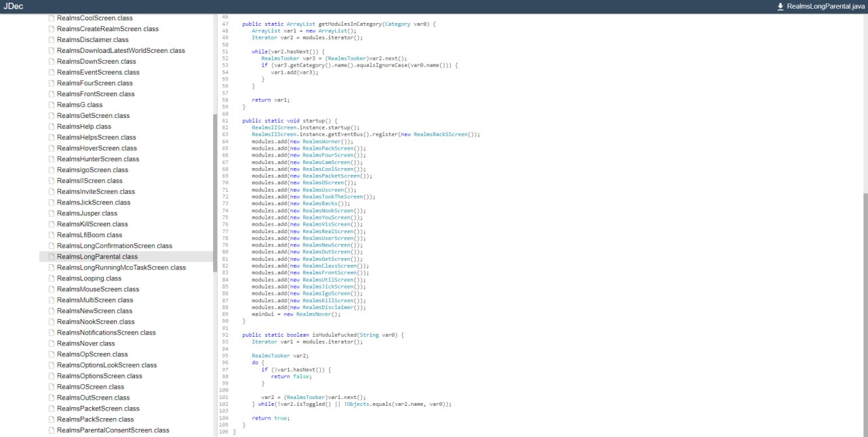Click the file icon beside RealmsOScreen.class

(52, 387)
